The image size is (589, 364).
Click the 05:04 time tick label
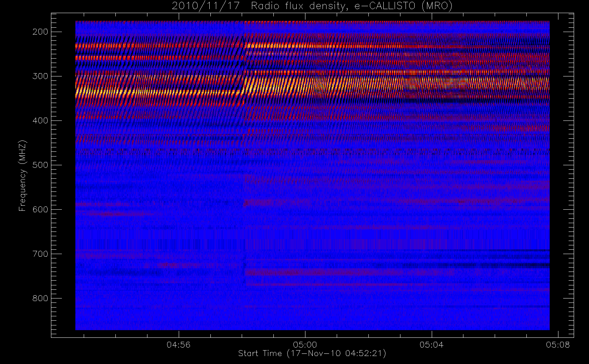(431, 345)
